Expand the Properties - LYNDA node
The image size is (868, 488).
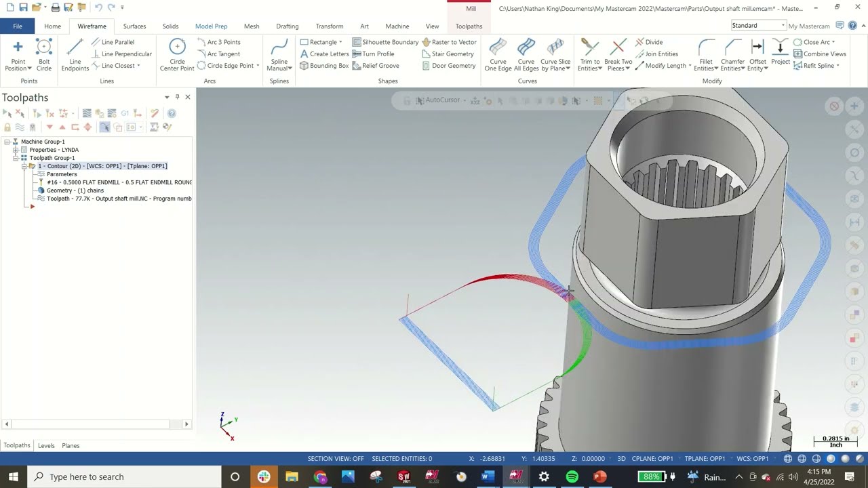point(15,150)
